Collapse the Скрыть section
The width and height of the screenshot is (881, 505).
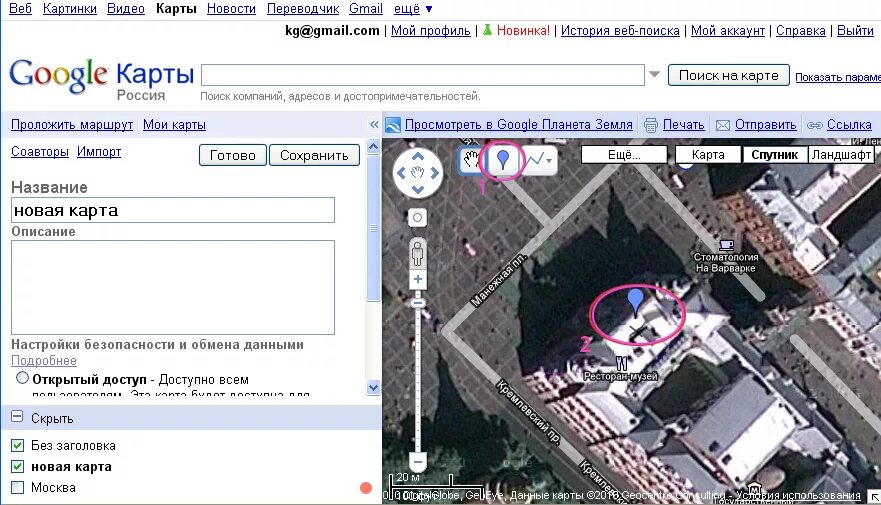tap(17, 417)
